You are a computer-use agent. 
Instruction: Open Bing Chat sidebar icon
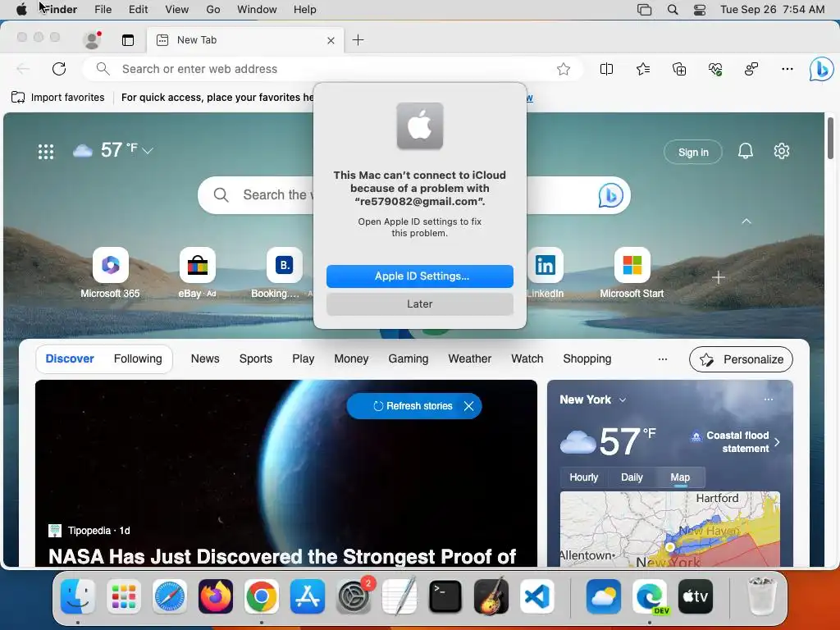pos(821,69)
